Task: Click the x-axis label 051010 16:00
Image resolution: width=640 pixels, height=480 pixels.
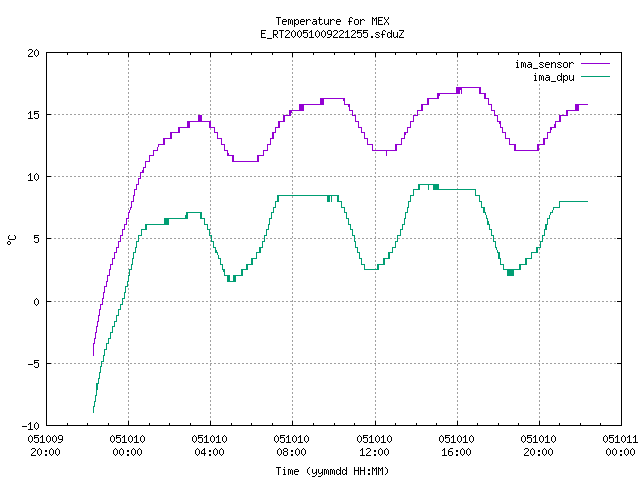Action: click(457, 446)
